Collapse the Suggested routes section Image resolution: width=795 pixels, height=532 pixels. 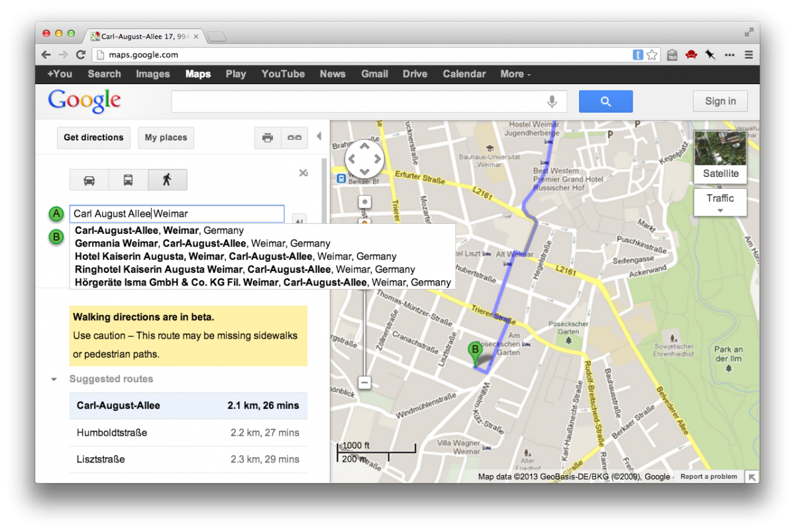tap(54, 380)
